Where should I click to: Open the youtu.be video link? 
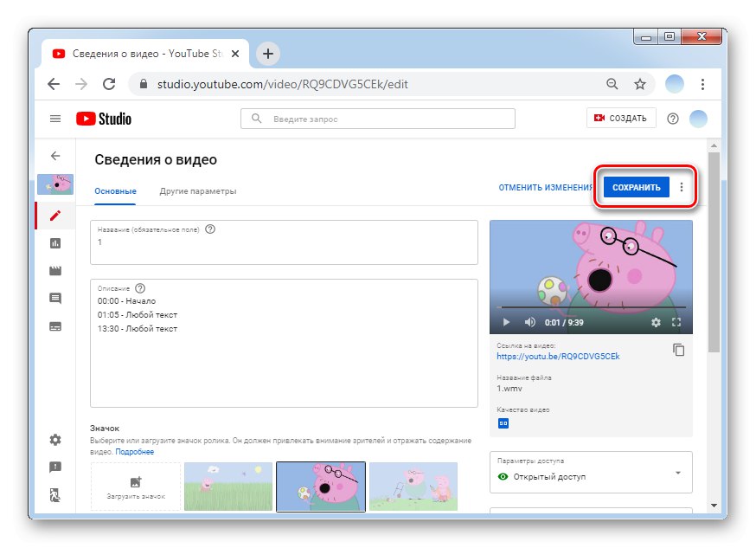[558, 357]
